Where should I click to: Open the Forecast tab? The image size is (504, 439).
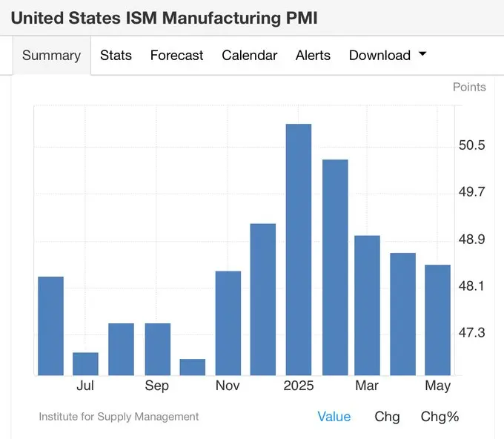tap(176, 56)
